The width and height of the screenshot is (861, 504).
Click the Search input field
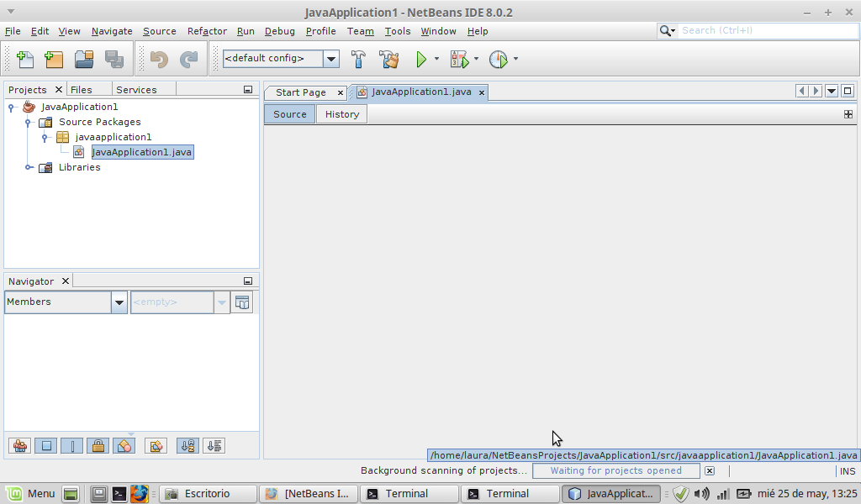pos(765,30)
